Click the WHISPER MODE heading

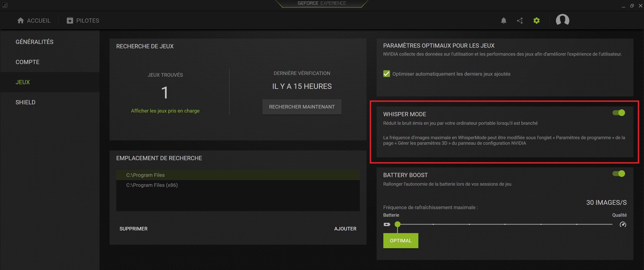click(404, 114)
